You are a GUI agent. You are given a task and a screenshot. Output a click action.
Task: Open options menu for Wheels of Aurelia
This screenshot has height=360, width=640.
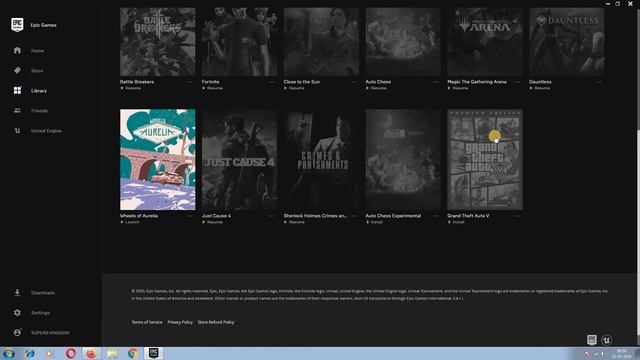[190, 216]
